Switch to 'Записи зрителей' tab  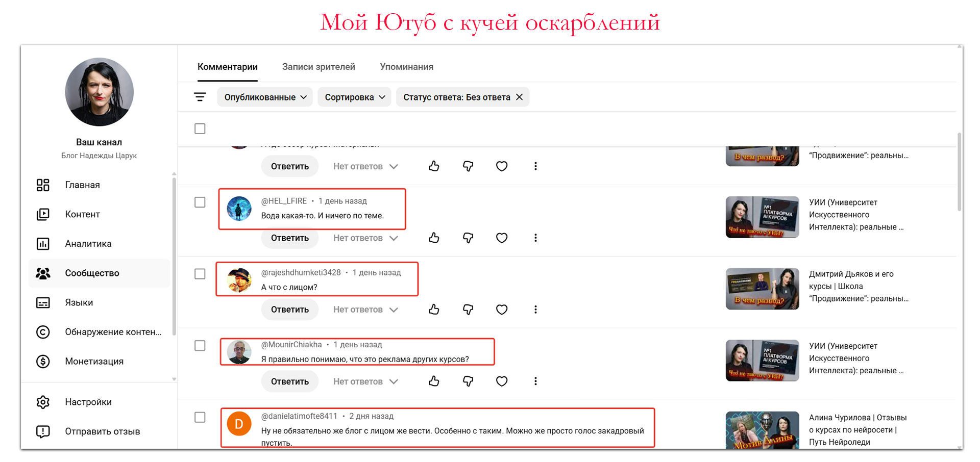tap(318, 67)
